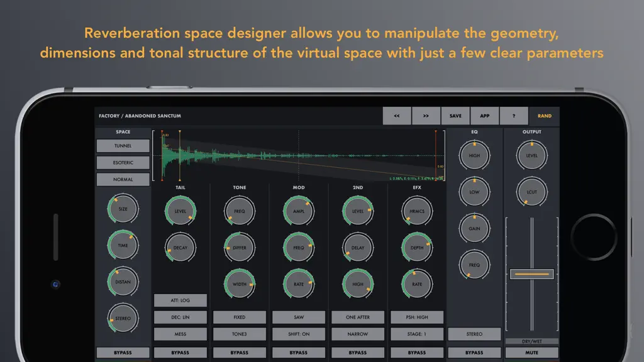
Task: Click the SPACE SIZE knob
Action: pos(123,209)
